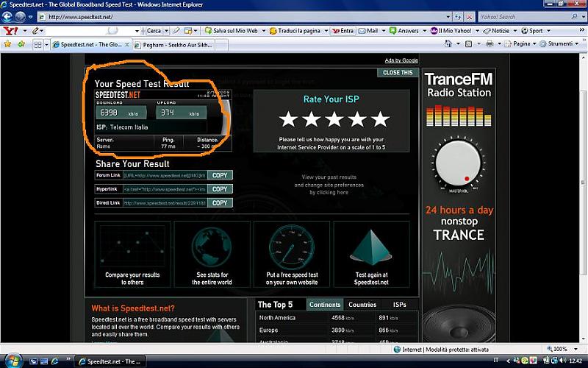Click the red Stop loading icon
The height and width of the screenshot is (368, 588).
click(469, 17)
